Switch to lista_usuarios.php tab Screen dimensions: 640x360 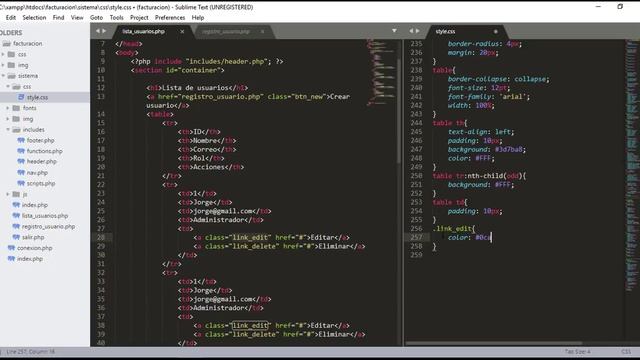click(144, 31)
